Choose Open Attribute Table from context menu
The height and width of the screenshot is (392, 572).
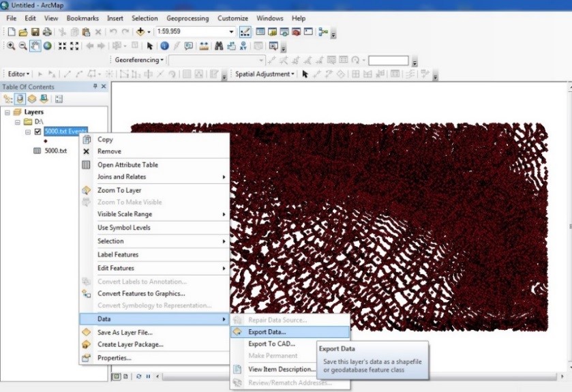coord(154,165)
